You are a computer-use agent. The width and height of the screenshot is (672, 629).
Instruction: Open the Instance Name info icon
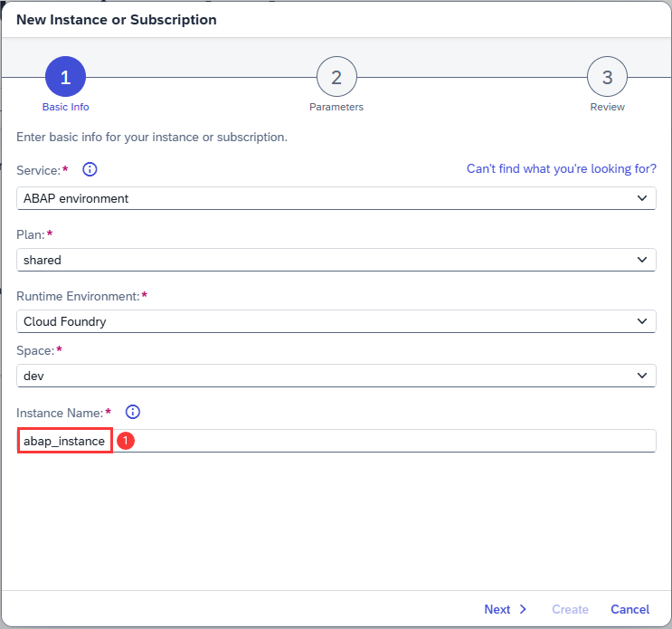click(132, 412)
